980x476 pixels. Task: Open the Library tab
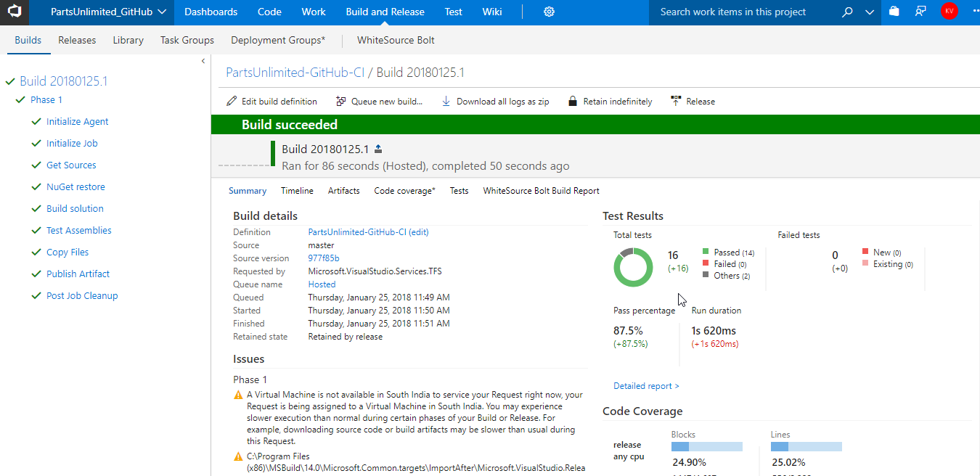coord(128,41)
